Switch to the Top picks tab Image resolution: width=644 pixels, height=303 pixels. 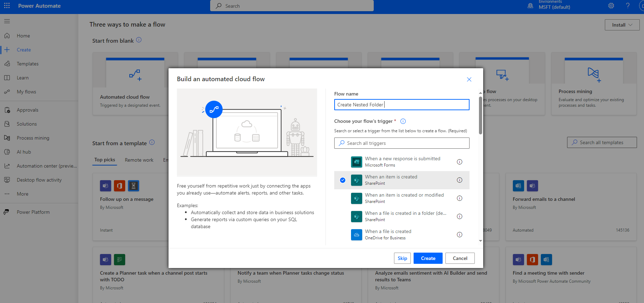coord(105,160)
